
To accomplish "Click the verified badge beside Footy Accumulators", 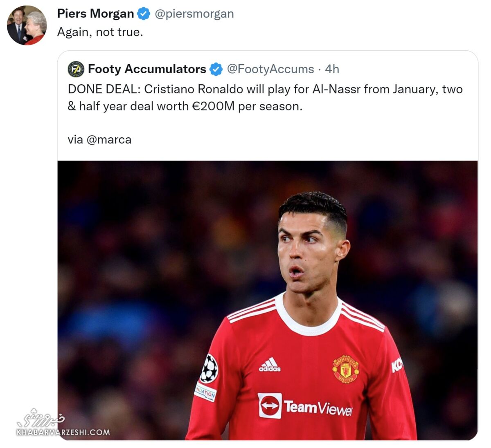I will 216,69.
